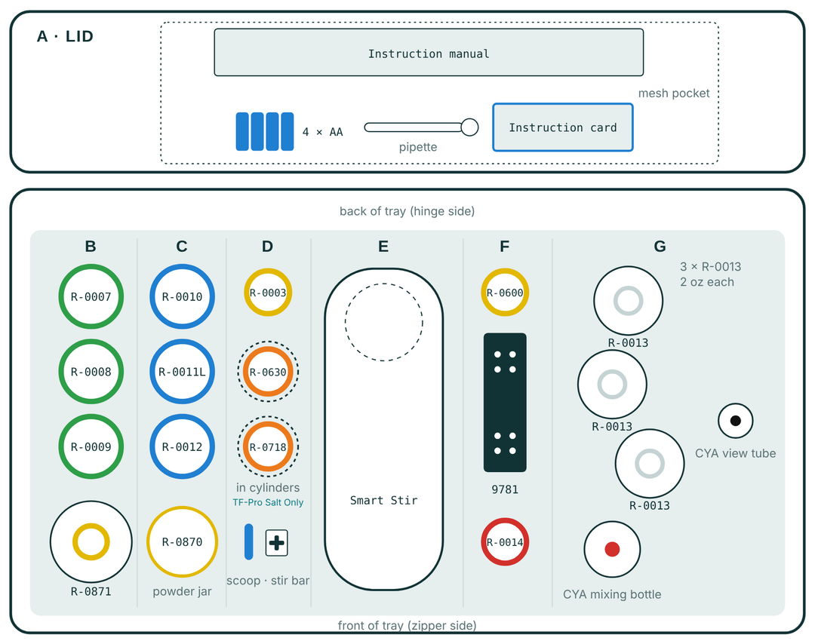Select the blue R-0011L reagent bottle
This screenshot has width=815, height=644.
click(182, 371)
